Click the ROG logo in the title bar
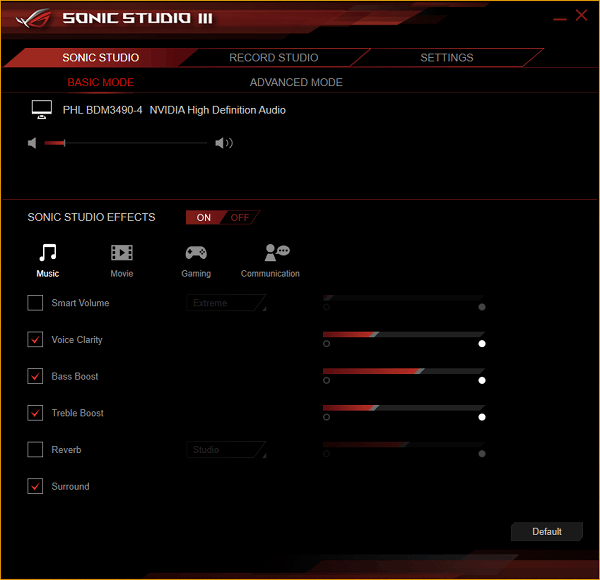 [34, 18]
